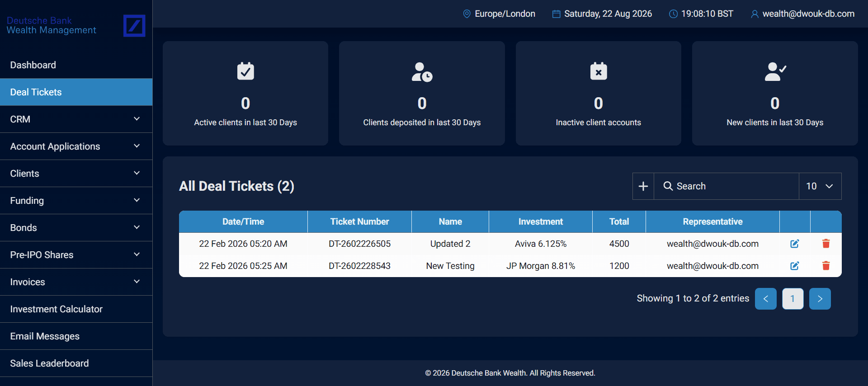
Task: Click the active clients calendar-check icon
Action: click(245, 71)
